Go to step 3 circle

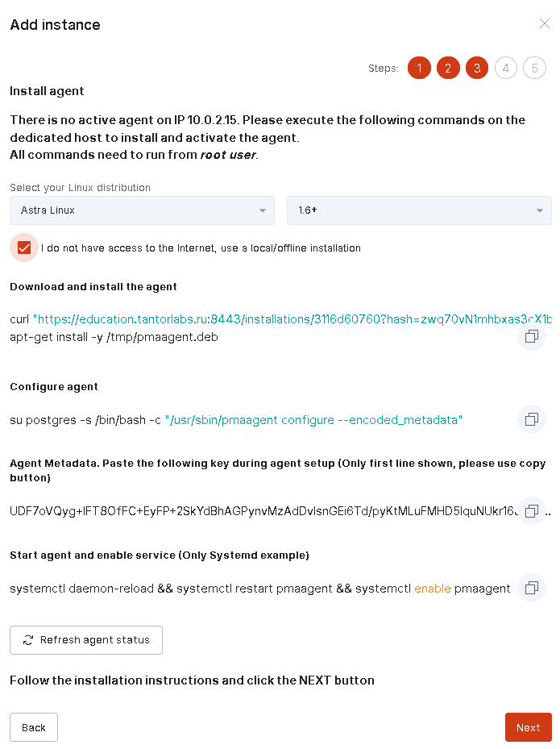[477, 68]
